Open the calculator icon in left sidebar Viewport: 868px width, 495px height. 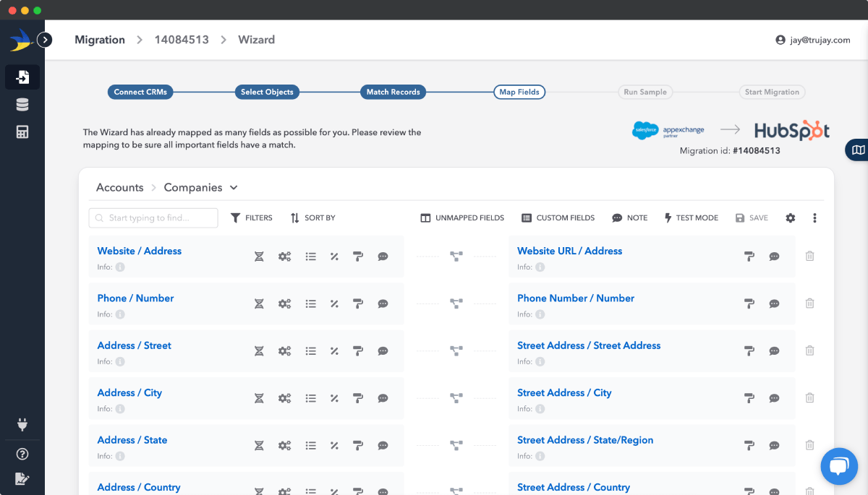click(x=22, y=132)
